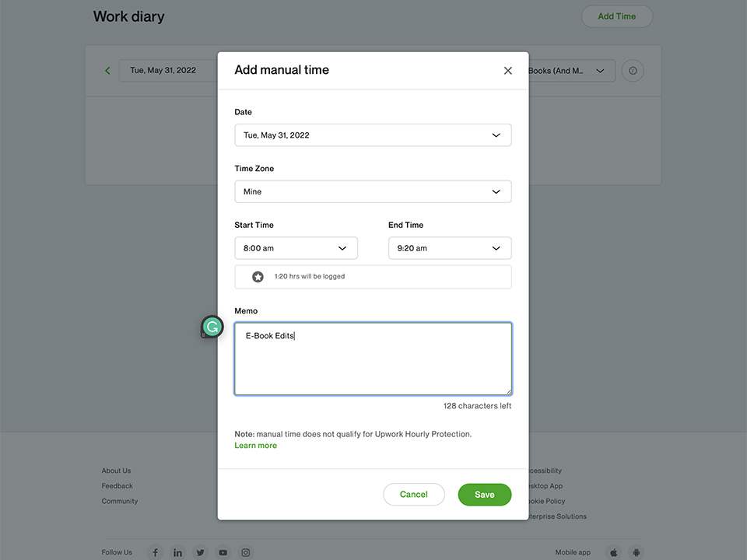This screenshot has width=747, height=560.
Task: Open the End Time dropdown
Action: 450,248
